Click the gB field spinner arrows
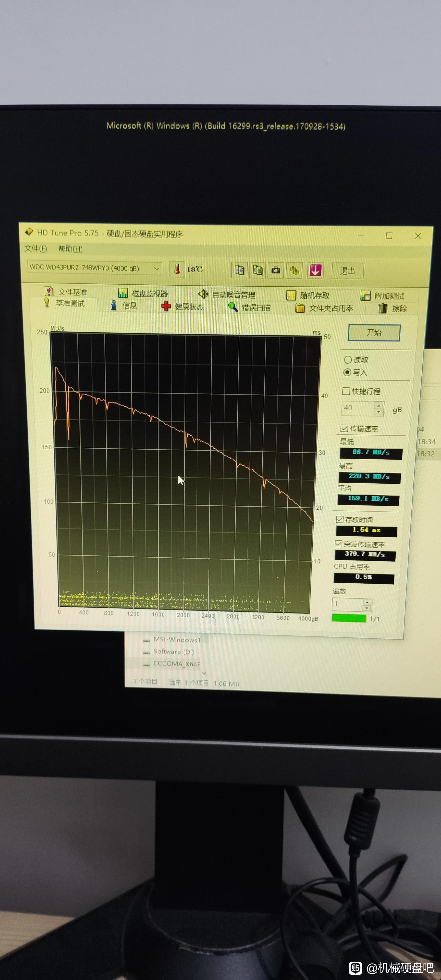 (378, 409)
